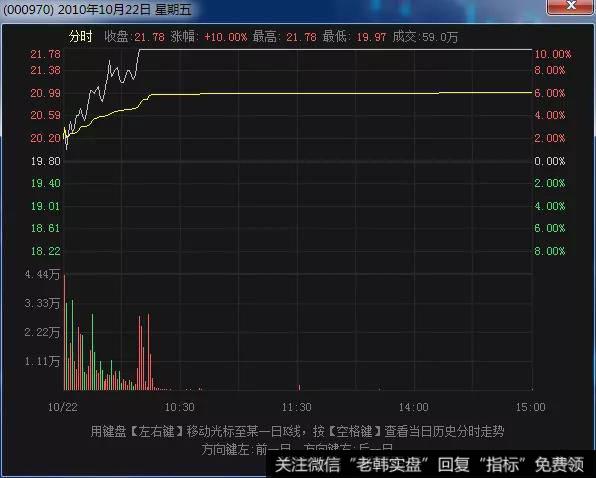
Task: Click the tallest opening volume bar
Action: tap(64, 332)
